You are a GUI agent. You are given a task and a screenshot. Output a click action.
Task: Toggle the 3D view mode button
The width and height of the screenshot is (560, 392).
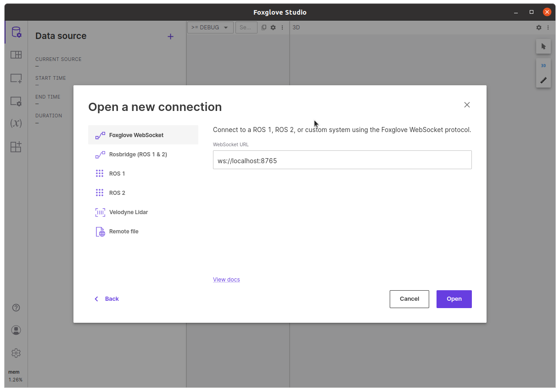point(543,66)
